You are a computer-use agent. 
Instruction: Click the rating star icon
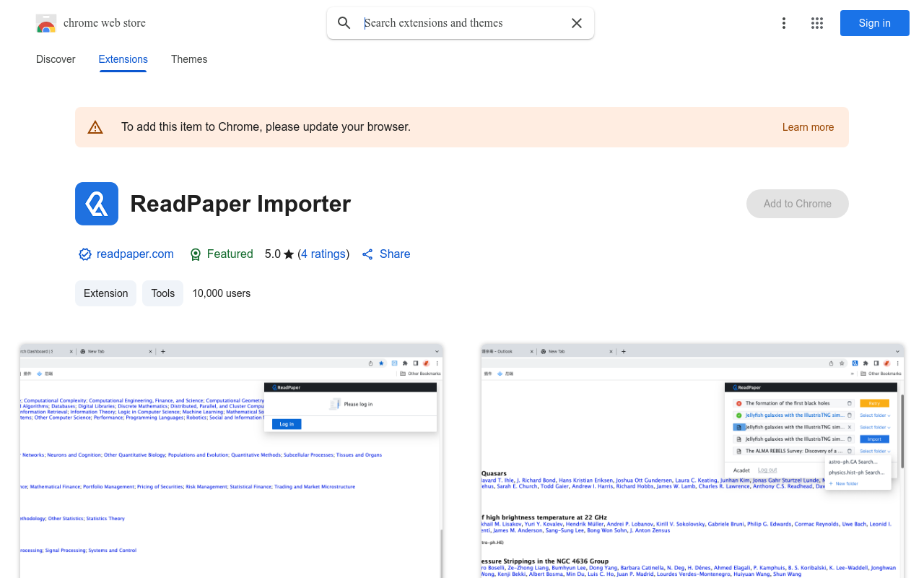pyautogui.click(x=289, y=254)
